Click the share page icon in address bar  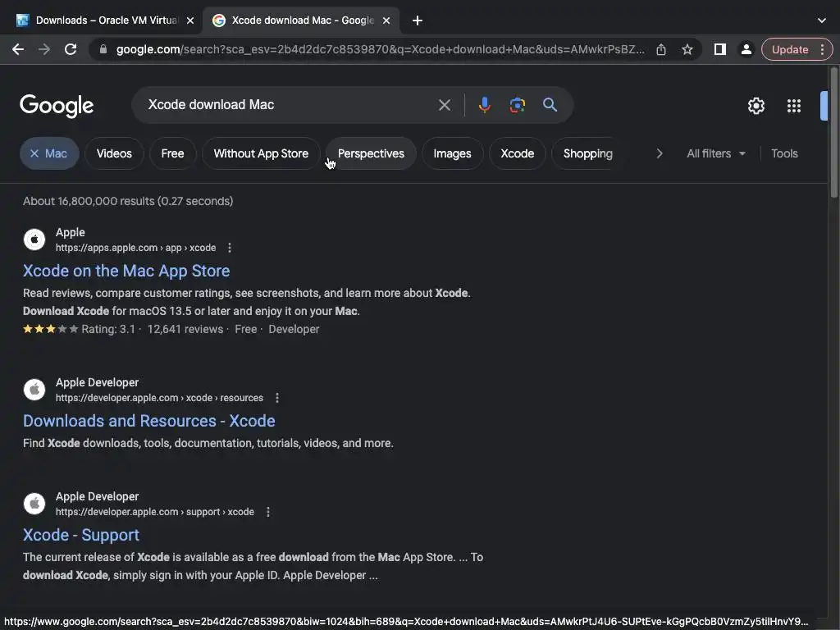tap(661, 49)
